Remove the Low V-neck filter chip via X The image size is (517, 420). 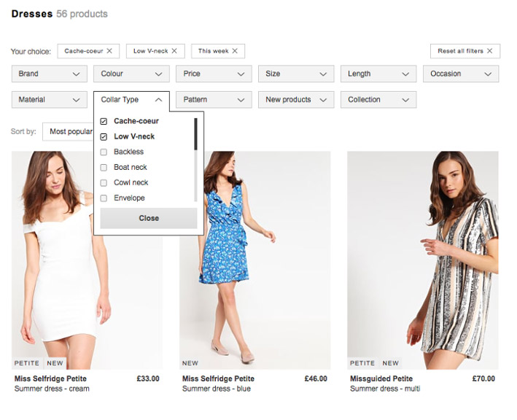(x=174, y=51)
